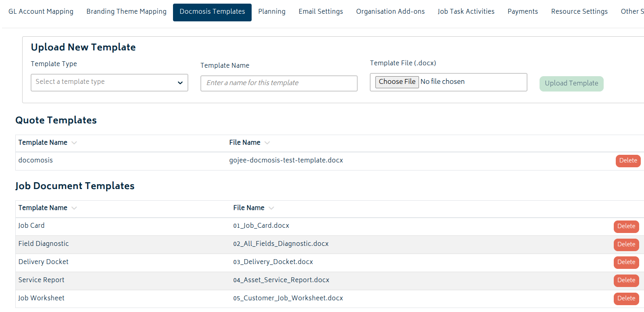This screenshot has width=644, height=312.
Task: Click the Job Worksheet template name
Action: tap(41, 298)
